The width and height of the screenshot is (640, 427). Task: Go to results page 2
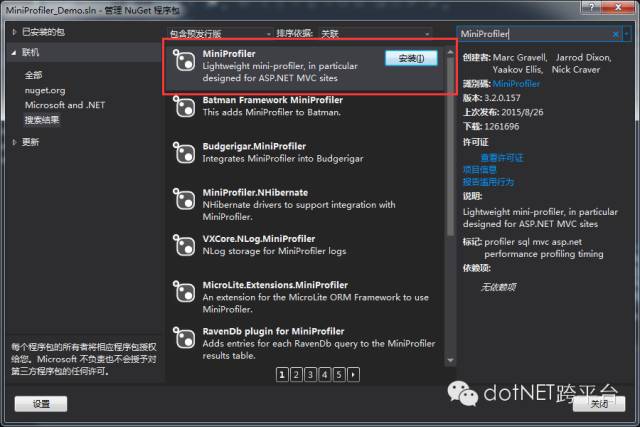[296, 374]
